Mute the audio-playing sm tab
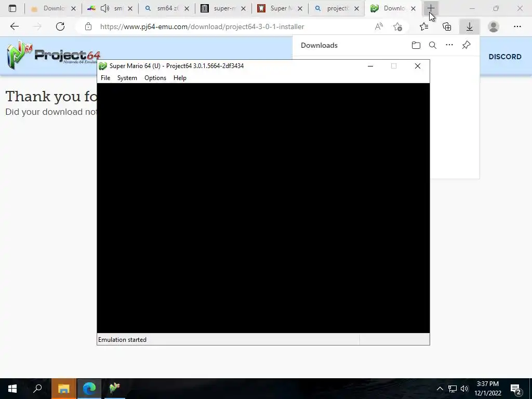The image size is (532, 399). 105,8
